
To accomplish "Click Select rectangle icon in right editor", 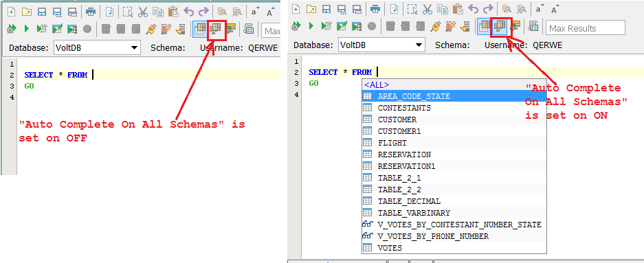I will (x=412, y=9).
